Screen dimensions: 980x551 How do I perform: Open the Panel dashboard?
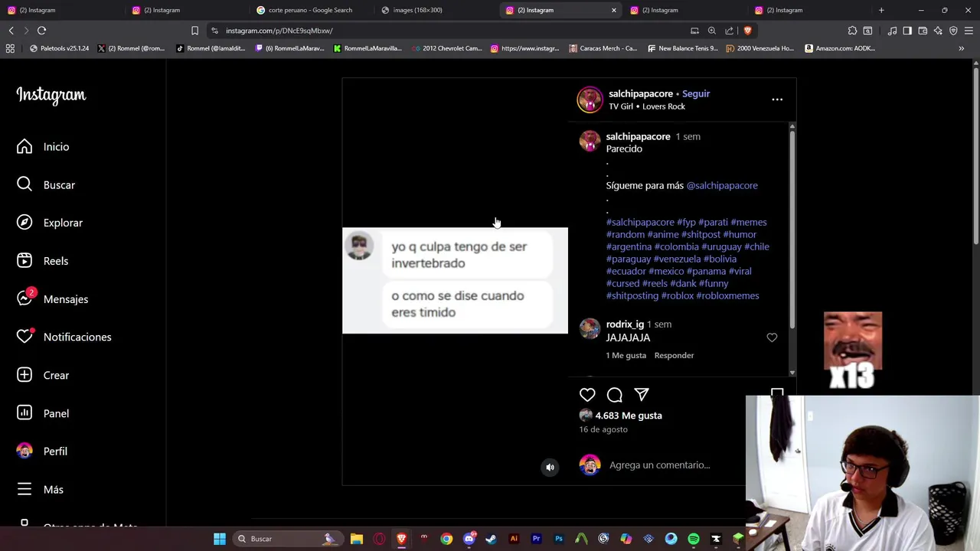(43, 413)
